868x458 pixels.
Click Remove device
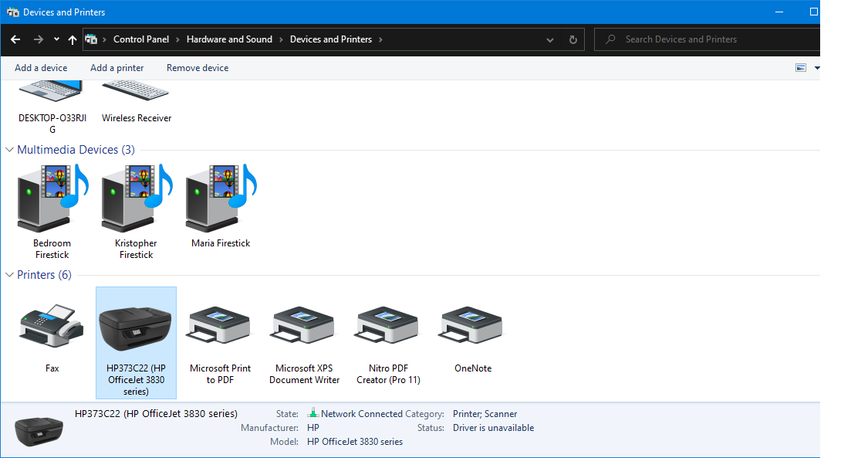tap(198, 67)
